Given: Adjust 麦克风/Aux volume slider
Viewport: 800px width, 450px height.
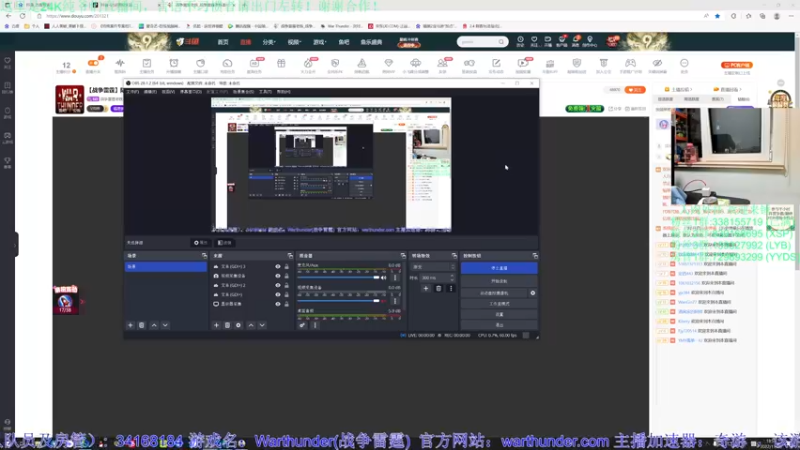Looking at the screenshot, I should [338, 278].
